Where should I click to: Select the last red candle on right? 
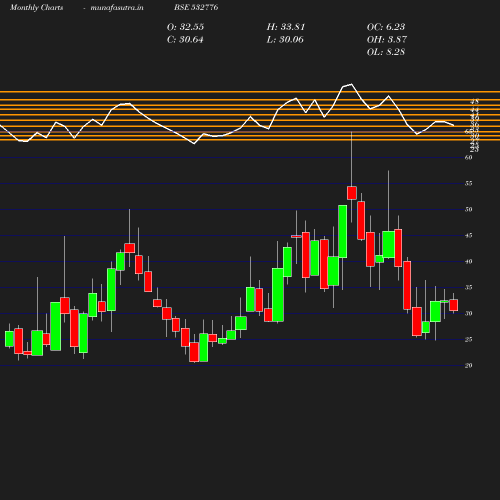tap(453, 305)
